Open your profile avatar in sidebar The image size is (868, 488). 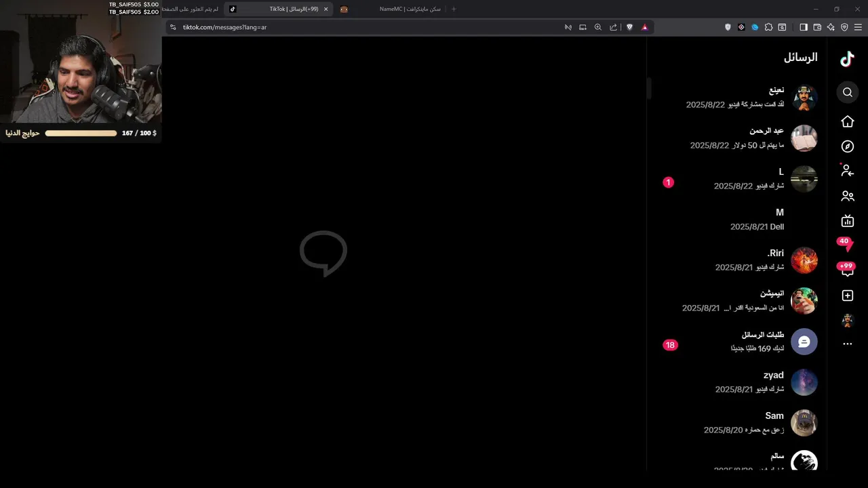click(x=848, y=320)
